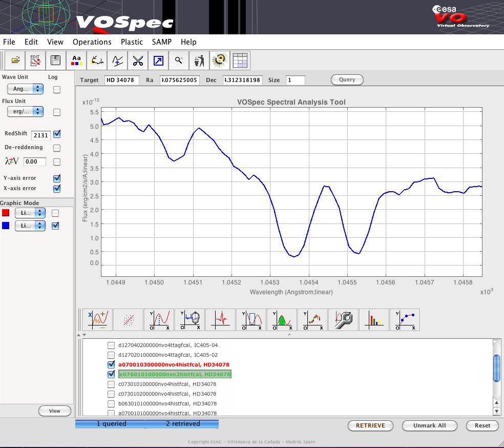Open the Help menu
Screen dimensions: 504x448
[188, 42]
